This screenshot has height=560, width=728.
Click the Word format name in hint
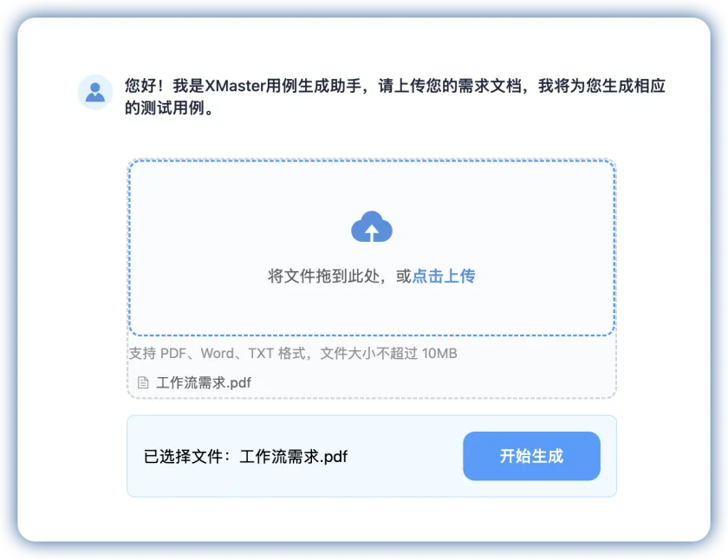click(217, 354)
